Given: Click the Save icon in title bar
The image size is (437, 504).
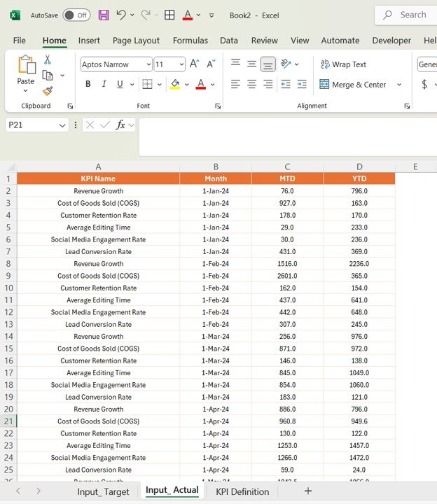Looking at the screenshot, I should (x=104, y=15).
